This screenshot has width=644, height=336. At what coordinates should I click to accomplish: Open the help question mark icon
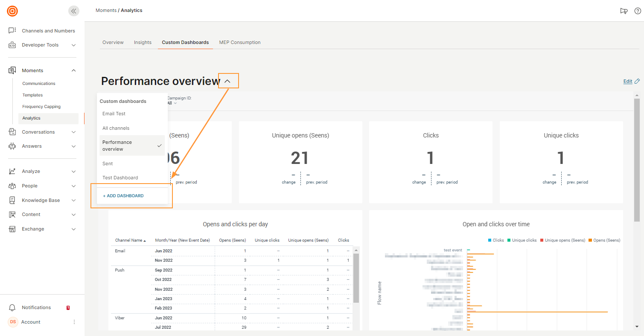click(638, 11)
